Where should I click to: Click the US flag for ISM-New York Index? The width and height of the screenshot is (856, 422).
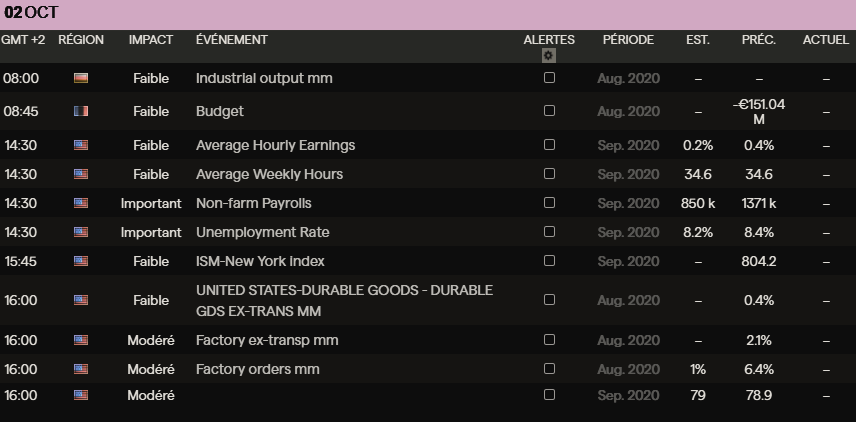point(81,261)
